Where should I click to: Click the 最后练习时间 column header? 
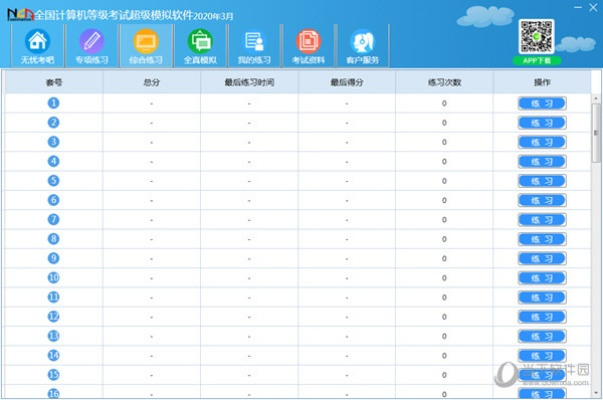(x=249, y=82)
